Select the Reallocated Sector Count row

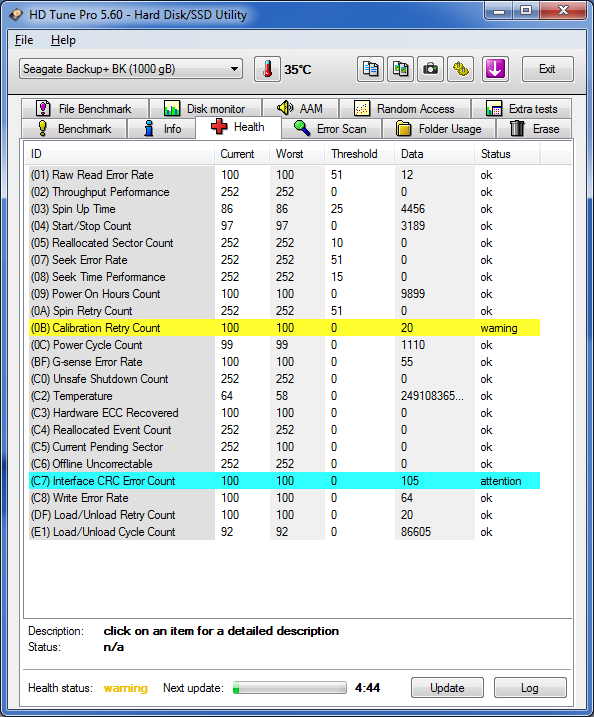pyautogui.click(x=284, y=243)
